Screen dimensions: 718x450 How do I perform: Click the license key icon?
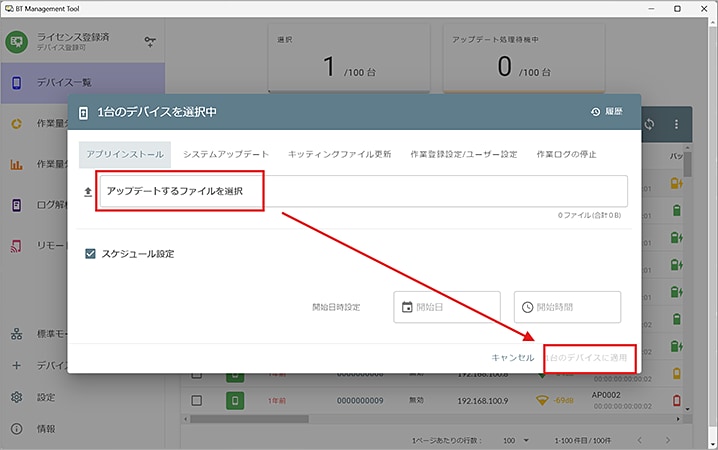[x=150, y=42]
